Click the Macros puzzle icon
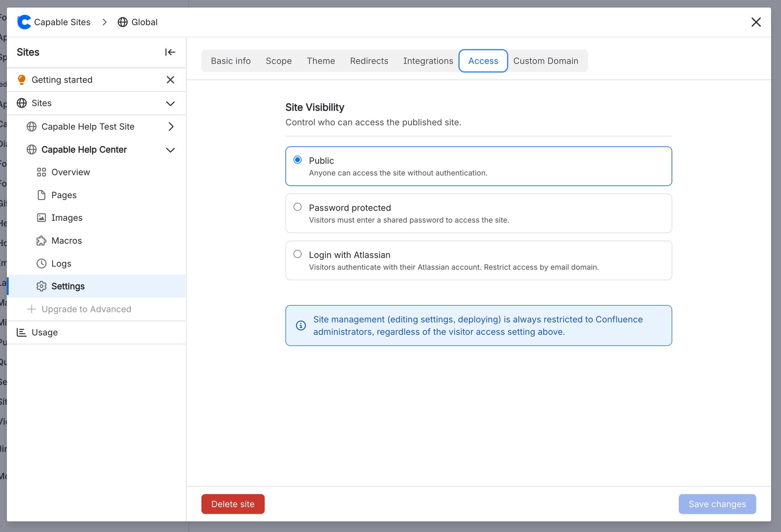The height and width of the screenshot is (532, 781). pos(42,241)
